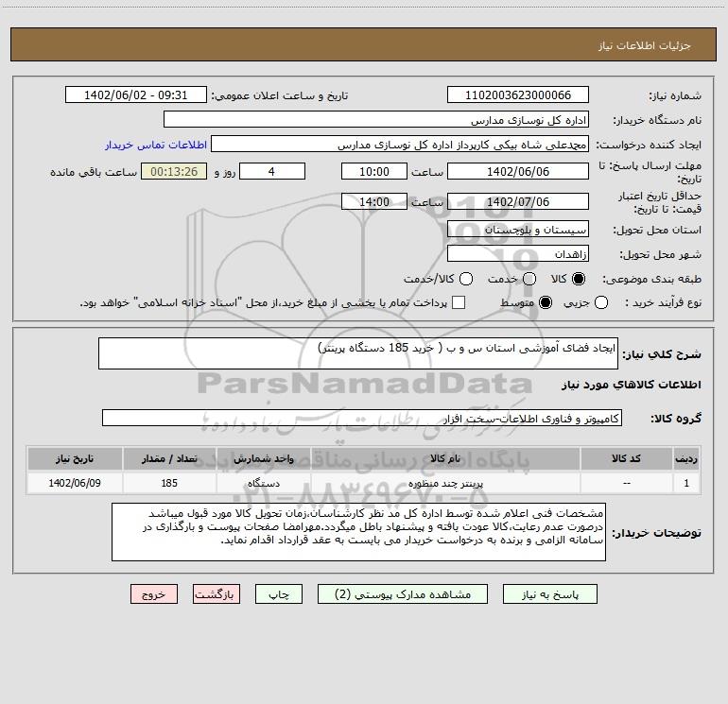Click the remaining time 00:13:26 field

[x=174, y=171]
